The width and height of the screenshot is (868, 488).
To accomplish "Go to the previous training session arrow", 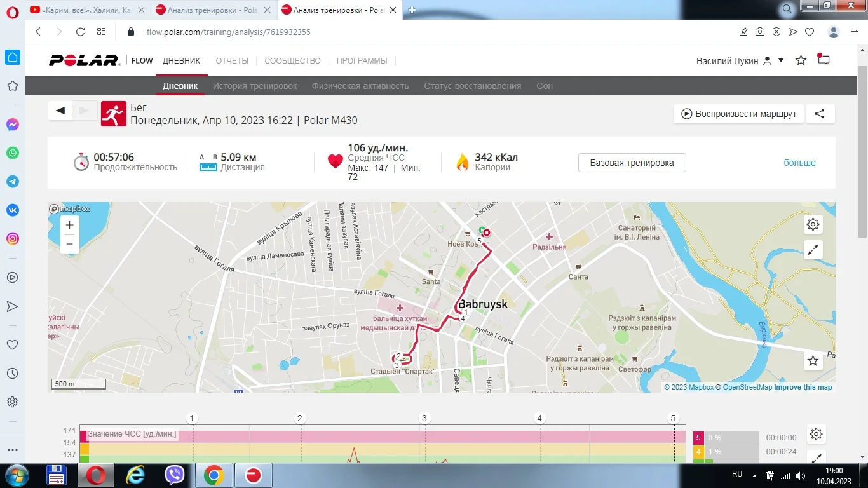I will 60,111.
